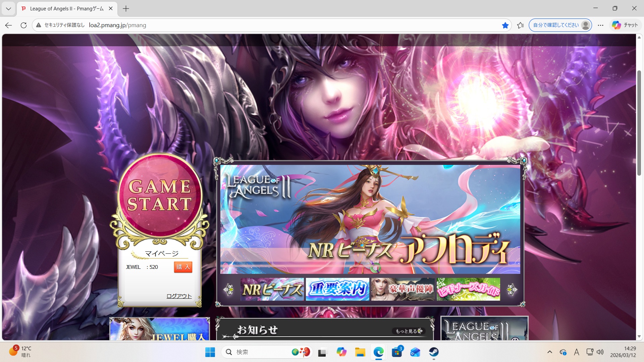This screenshot has width=644, height=362.
Task: Click the GAME START button
Action: 160,195
